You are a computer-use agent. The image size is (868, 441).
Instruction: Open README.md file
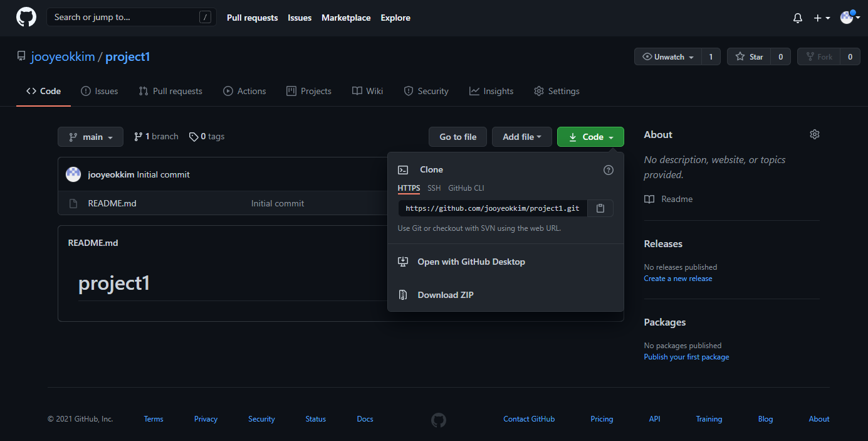(112, 203)
